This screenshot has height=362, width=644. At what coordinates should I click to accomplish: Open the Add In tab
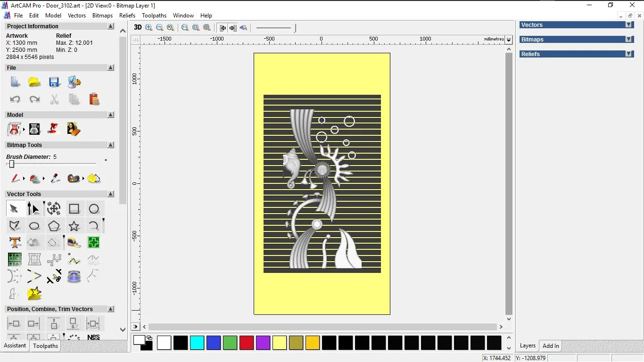point(551,346)
